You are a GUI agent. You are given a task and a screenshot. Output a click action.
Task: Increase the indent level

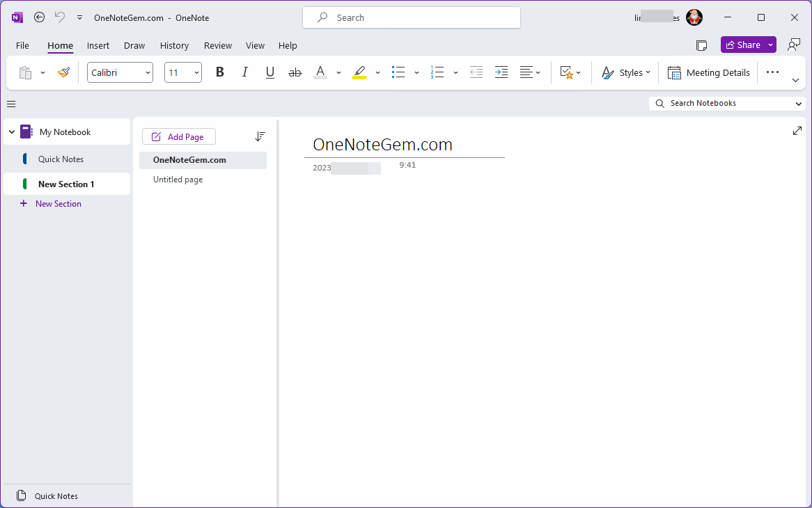click(501, 73)
